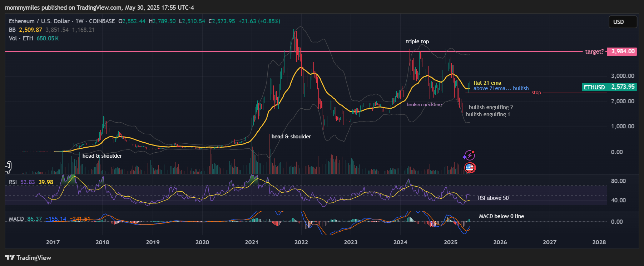Viewport: 644px width, 266px height.
Task: Select volume value 650.05K
Action: 48,38
